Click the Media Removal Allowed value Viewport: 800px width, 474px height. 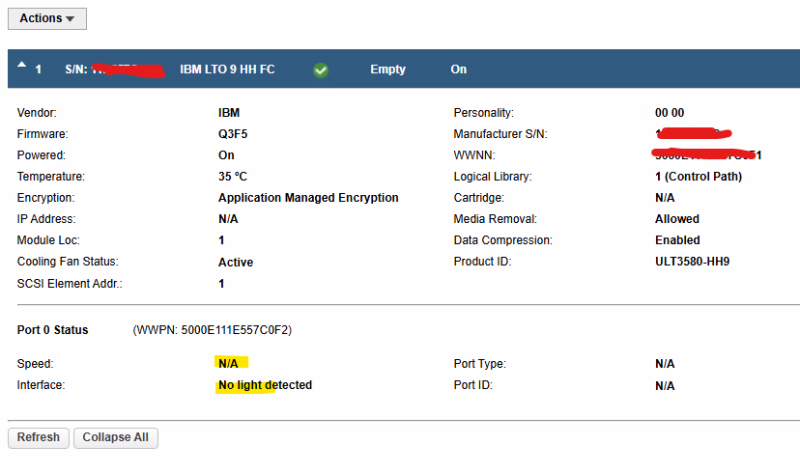tap(677, 219)
